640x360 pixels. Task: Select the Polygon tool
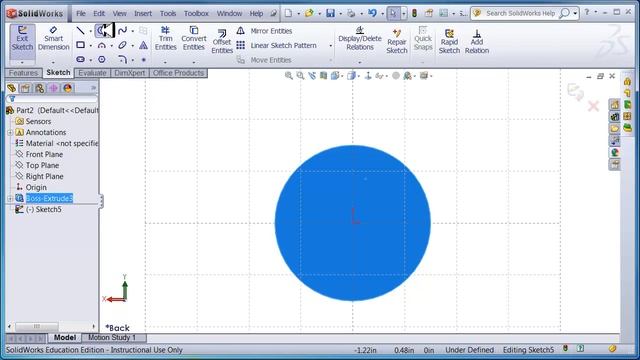pyautogui.click(x=102, y=60)
